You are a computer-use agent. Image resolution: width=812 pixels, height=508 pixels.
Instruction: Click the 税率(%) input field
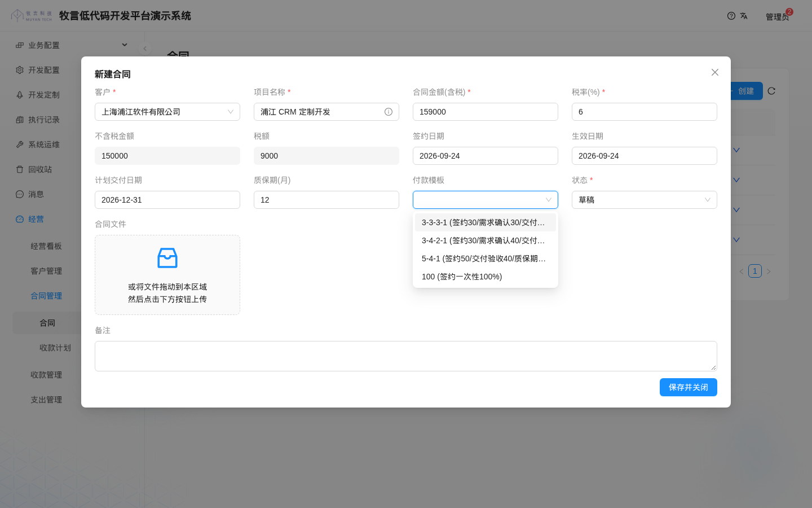[x=645, y=112]
